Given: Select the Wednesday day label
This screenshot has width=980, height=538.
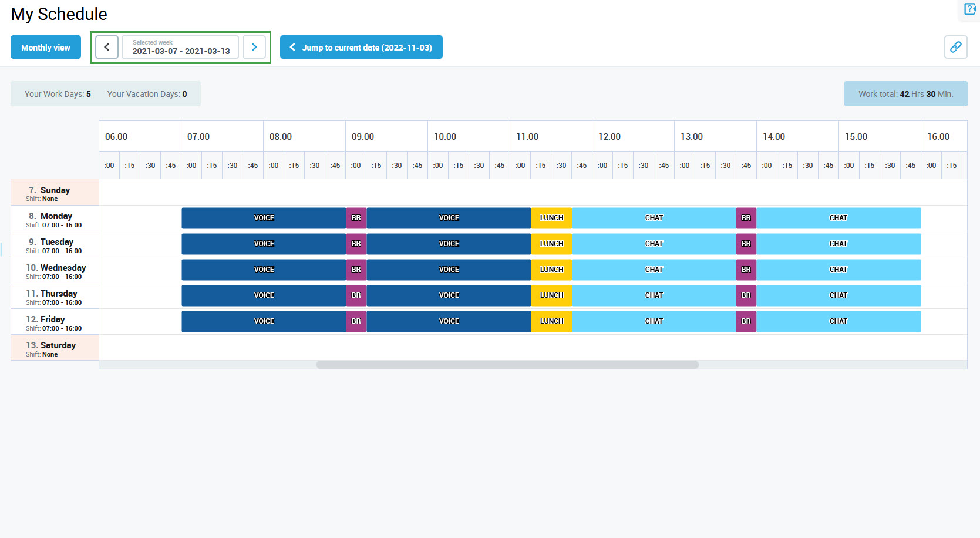Looking at the screenshot, I should coord(62,268).
